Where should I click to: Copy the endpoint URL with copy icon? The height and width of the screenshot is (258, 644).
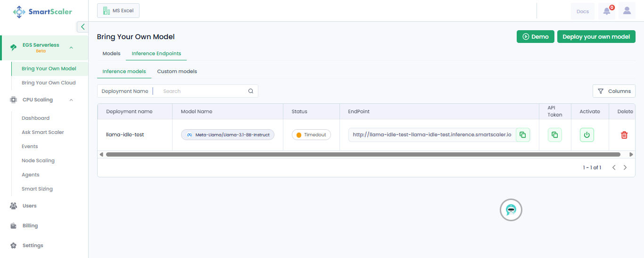523,135
